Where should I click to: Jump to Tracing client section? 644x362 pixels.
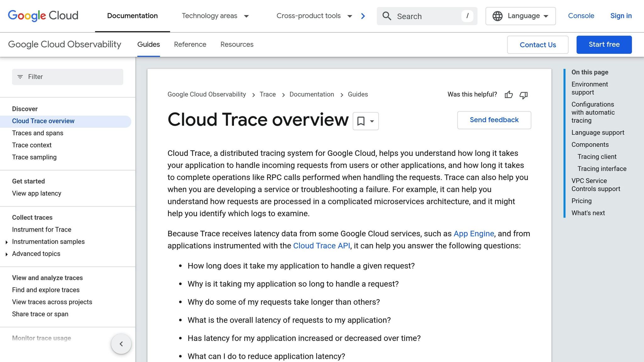tap(597, 157)
